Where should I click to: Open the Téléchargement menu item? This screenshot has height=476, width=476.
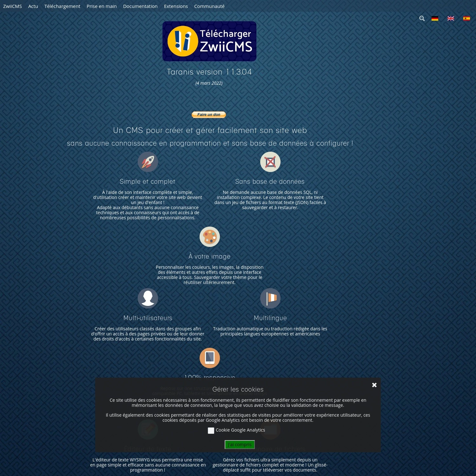tap(62, 6)
